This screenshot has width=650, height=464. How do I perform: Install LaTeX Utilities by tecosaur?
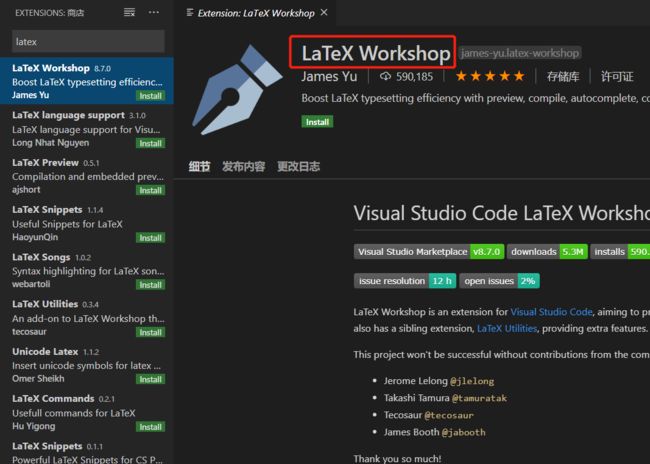(150, 332)
